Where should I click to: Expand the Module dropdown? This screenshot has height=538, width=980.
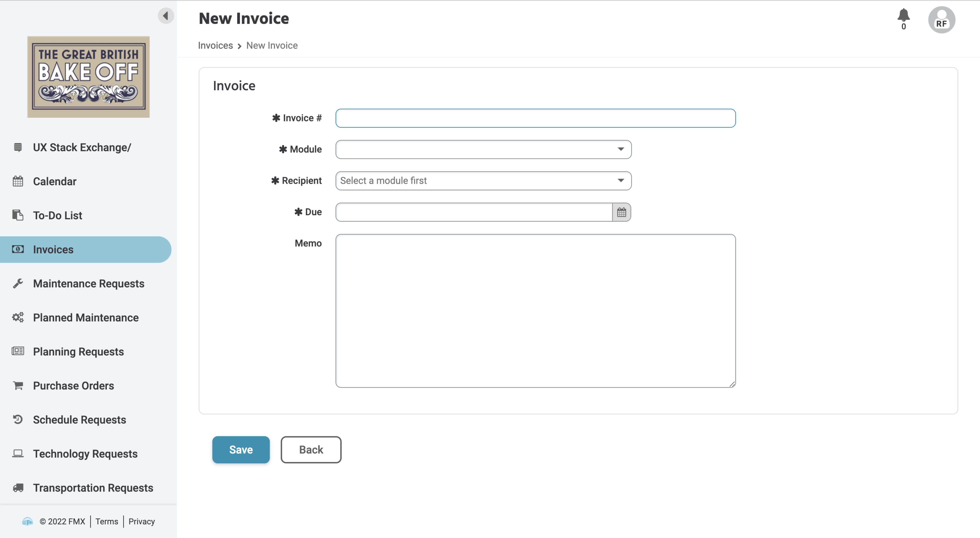click(x=483, y=149)
